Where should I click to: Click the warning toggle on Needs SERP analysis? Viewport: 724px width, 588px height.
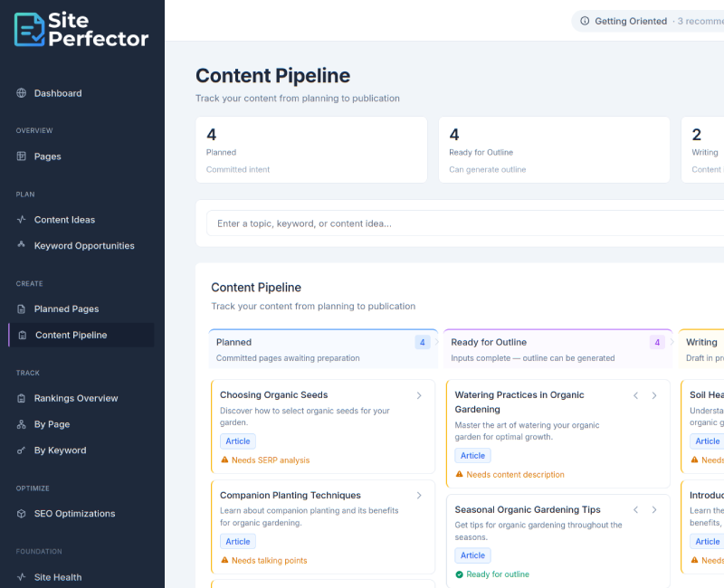pyautogui.click(x=224, y=460)
